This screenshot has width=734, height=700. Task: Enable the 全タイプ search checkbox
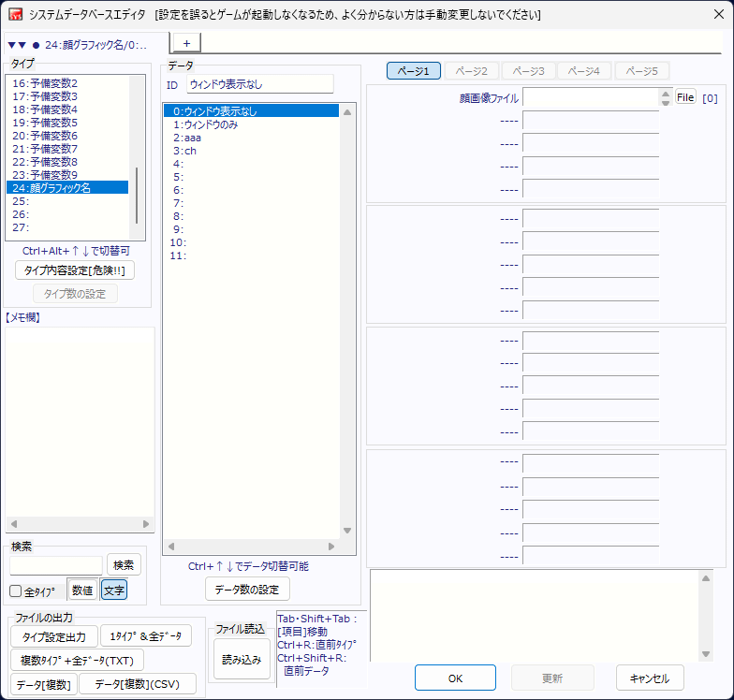pos(16,591)
